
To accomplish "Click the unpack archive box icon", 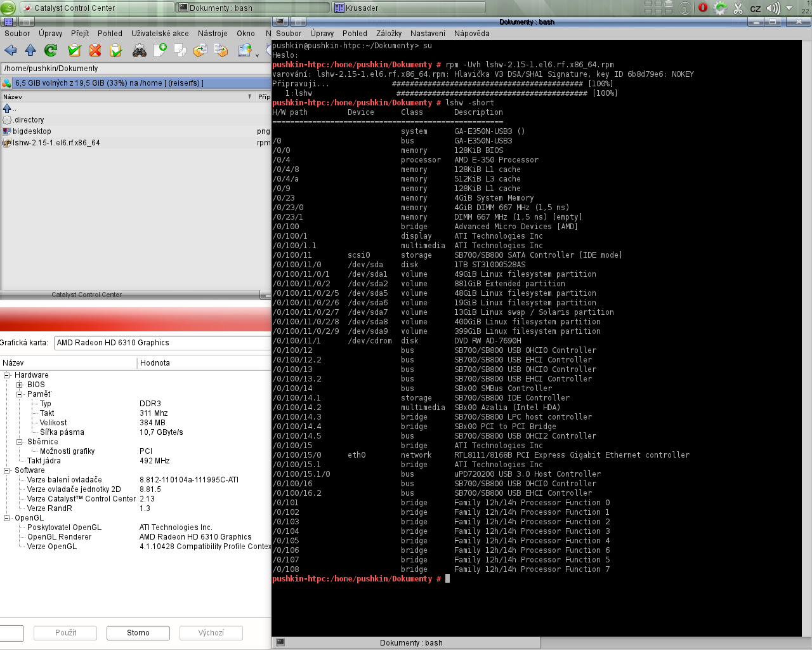I will click(221, 50).
